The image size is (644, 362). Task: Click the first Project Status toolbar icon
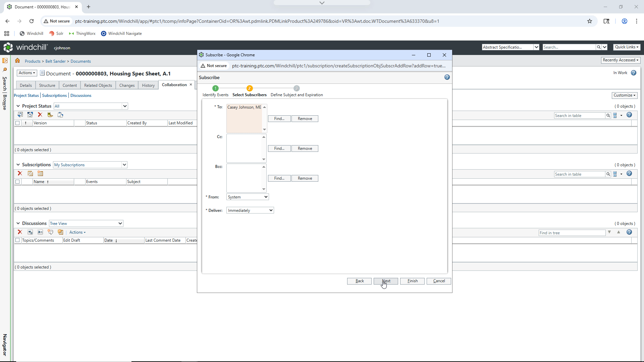(20, 115)
